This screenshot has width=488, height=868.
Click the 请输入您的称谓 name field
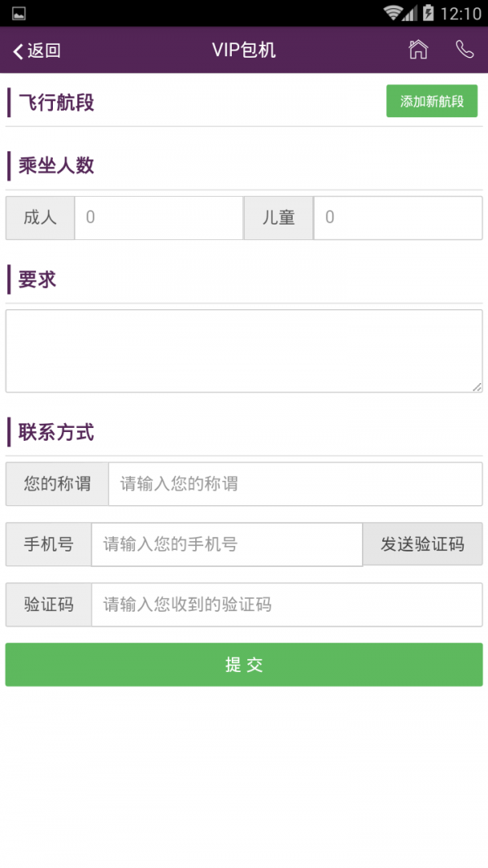point(293,483)
